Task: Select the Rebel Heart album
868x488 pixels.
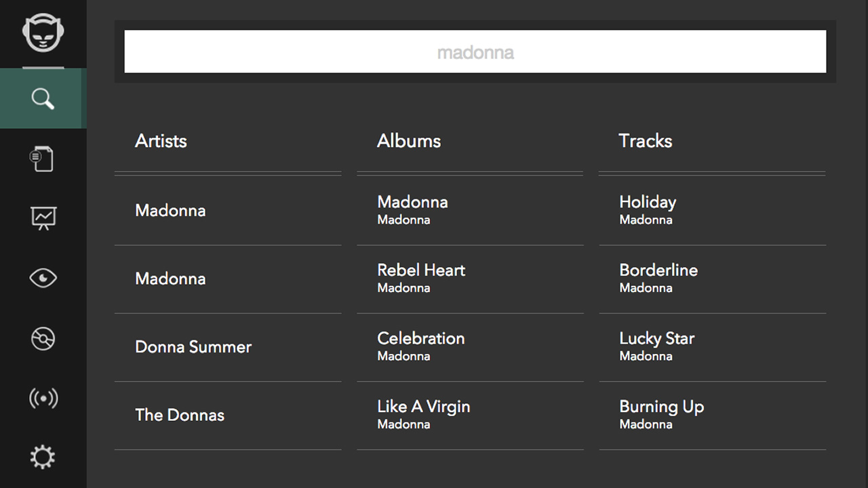Action: pos(421,277)
